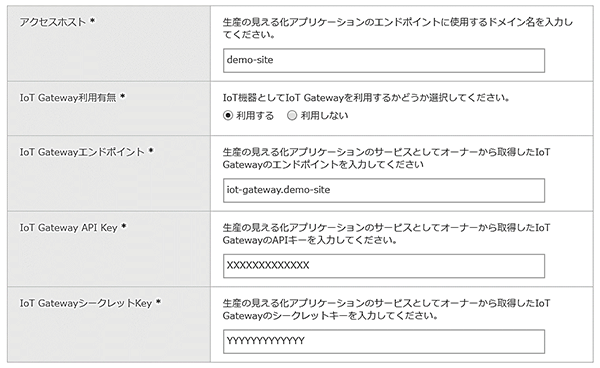600x368 pixels.
Task: Click the IoT Gateway利用有無 row label
Action: point(68,98)
